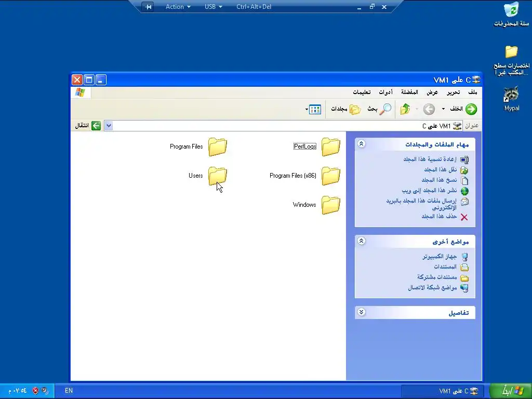Open the address bar dropdown arrow
This screenshot has height=399, width=532.
(x=109, y=126)
